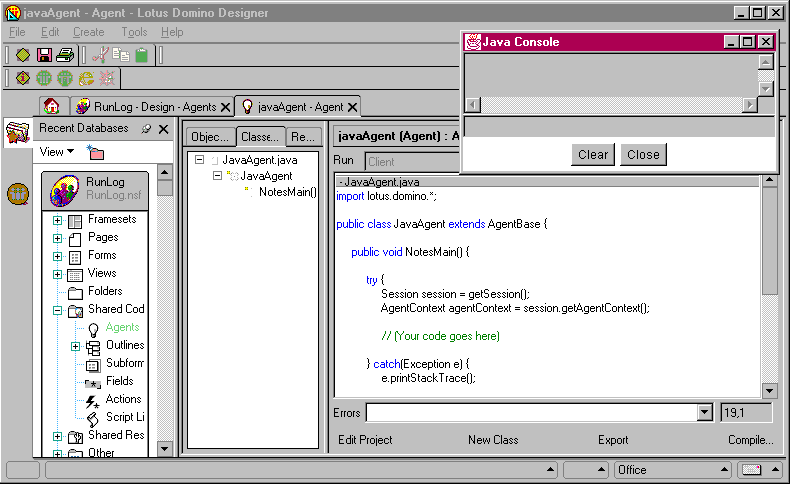Click the diamond info Design Properties icon

coord(23,78)
